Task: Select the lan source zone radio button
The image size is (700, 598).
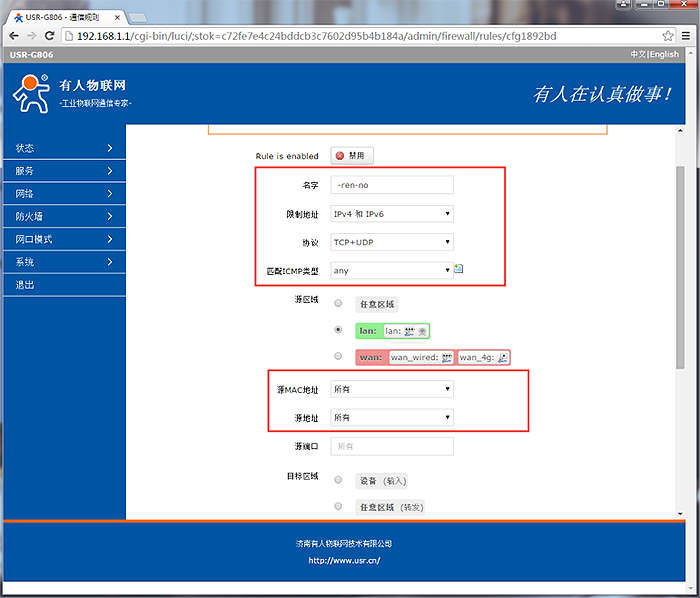Action: (x=338, y=330)
